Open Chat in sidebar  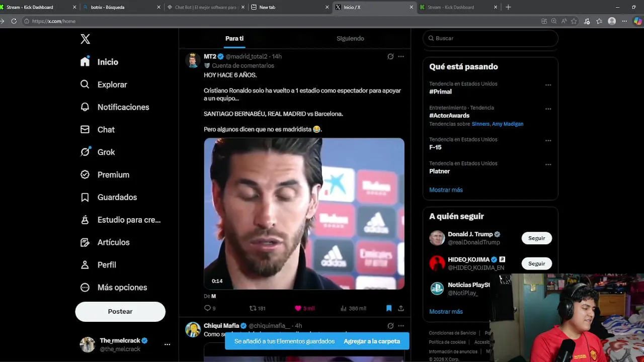98,130
